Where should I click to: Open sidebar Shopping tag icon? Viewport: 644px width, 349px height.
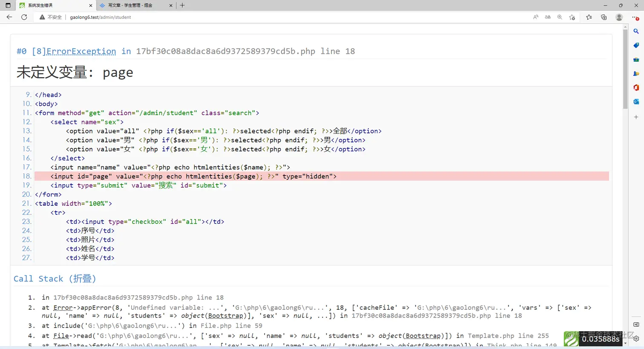point(636,45)
